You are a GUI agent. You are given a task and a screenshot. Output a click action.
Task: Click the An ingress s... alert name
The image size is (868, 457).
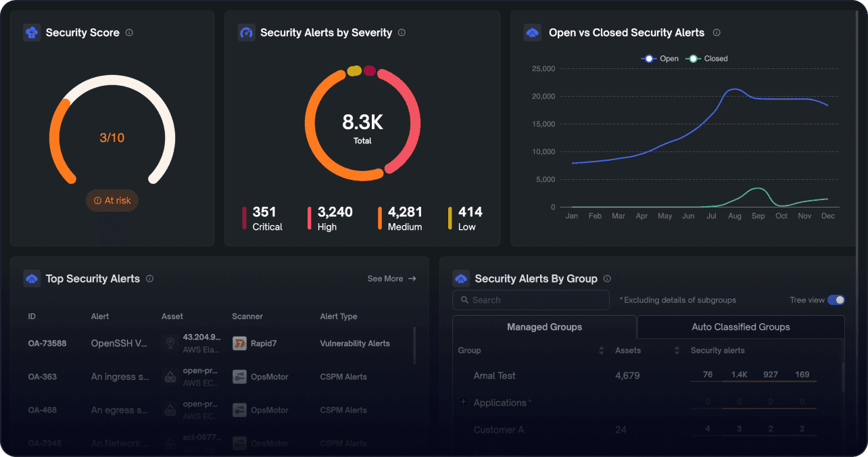tap(120, 377)
